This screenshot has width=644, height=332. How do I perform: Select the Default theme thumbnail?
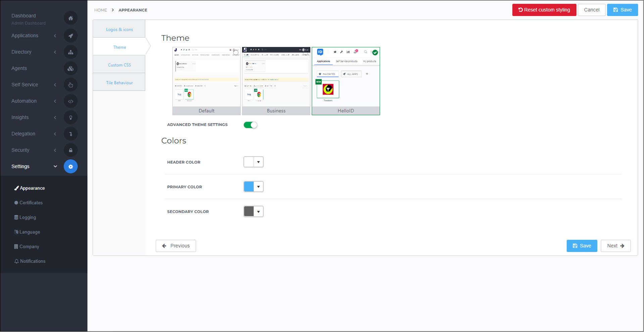206,81
